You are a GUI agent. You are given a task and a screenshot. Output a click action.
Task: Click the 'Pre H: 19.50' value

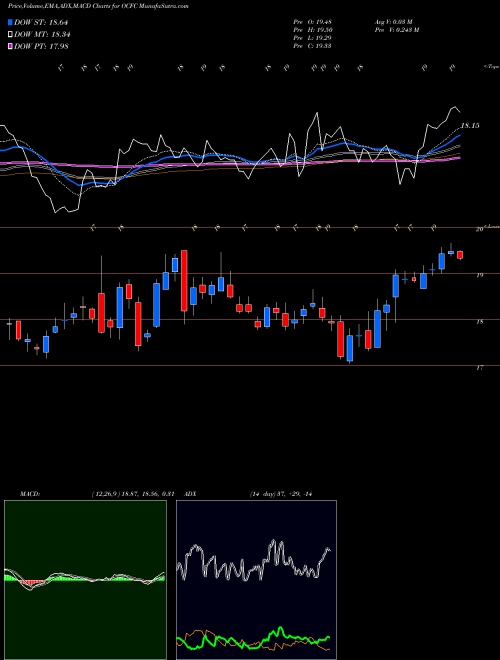[x=312, y=30]
